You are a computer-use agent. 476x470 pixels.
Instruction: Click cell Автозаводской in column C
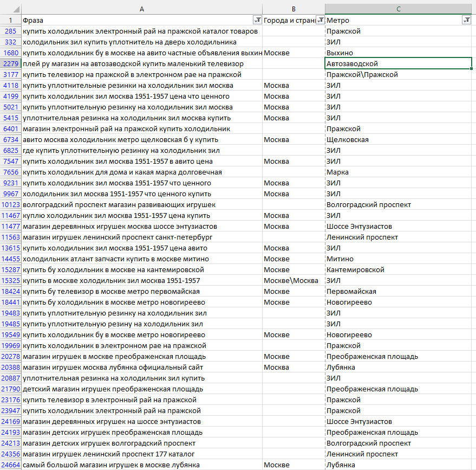(398, 63)
